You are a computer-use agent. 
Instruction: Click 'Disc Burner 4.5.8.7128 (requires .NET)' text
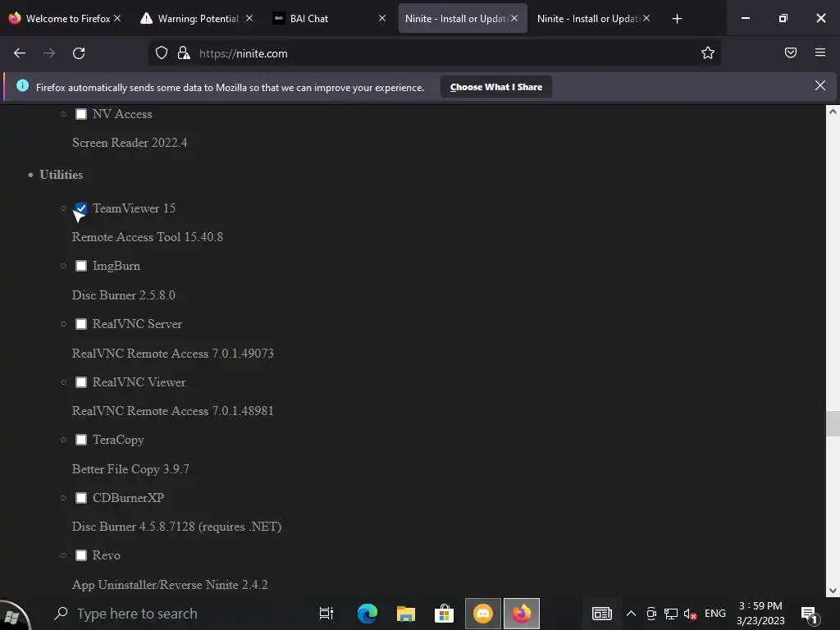177,527
